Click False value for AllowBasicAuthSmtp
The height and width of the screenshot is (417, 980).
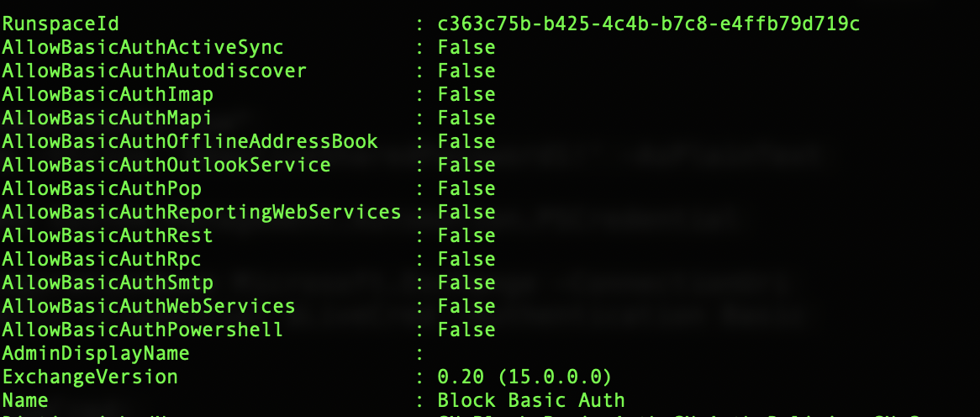click(466, 283)
